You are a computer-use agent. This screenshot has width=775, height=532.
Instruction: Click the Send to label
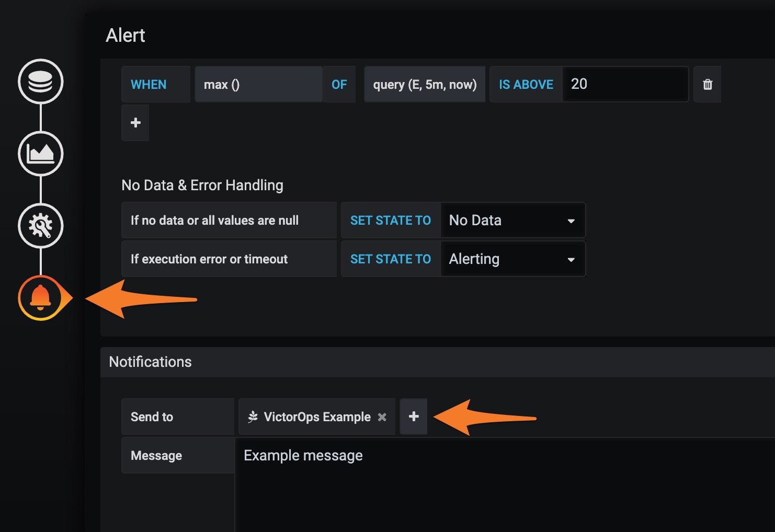coord(152,417)
